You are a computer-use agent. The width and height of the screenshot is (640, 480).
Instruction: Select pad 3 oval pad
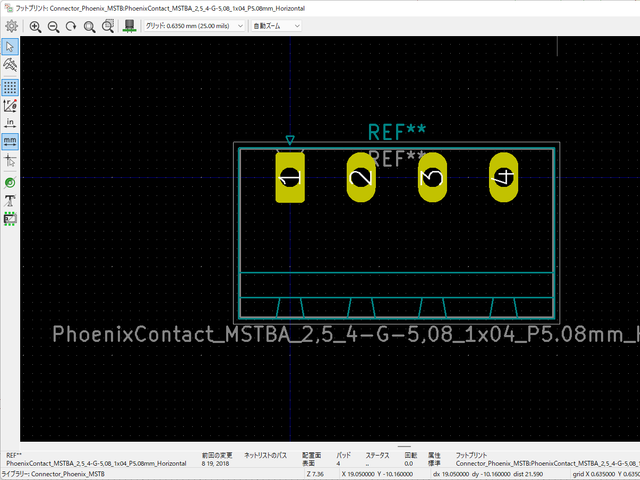coord(432,178)
